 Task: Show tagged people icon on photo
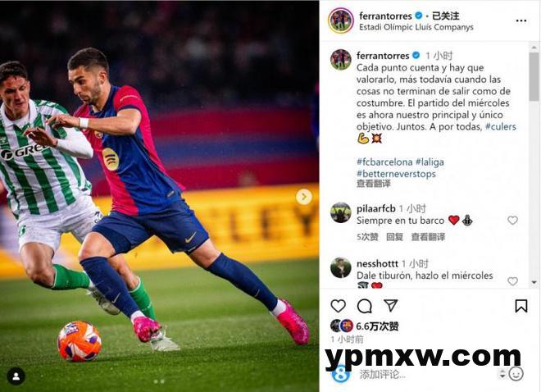click(x=16, y=376)
